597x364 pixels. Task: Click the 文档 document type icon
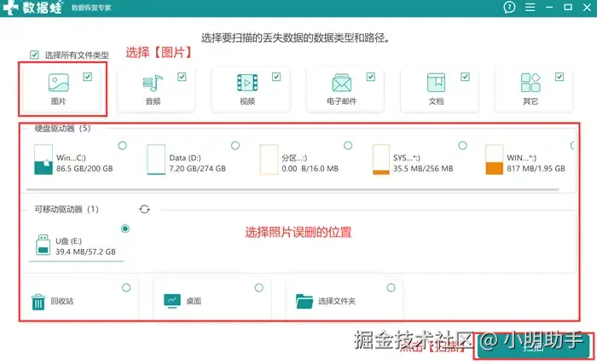(x=436, y=83)
